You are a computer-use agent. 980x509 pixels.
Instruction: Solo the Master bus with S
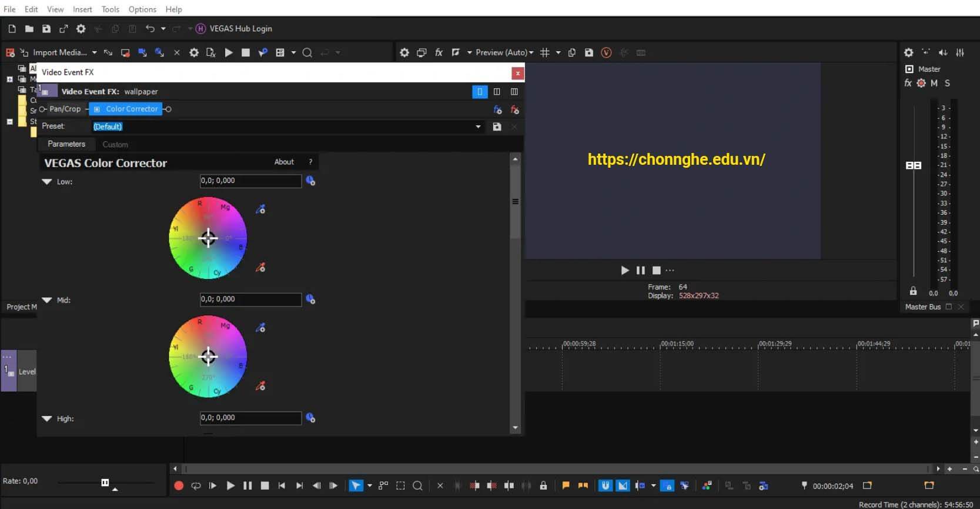pyautogui.click(x=947, y=83)
